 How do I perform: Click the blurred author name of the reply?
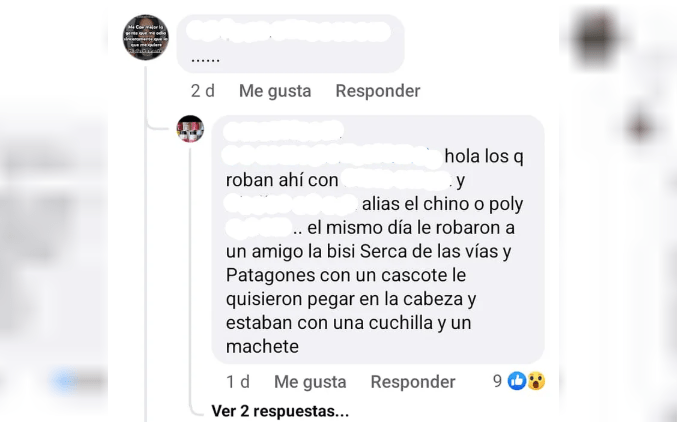284,131
